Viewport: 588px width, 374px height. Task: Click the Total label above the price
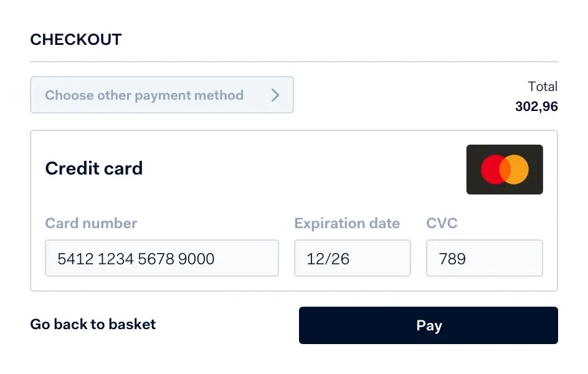point(544,86)
